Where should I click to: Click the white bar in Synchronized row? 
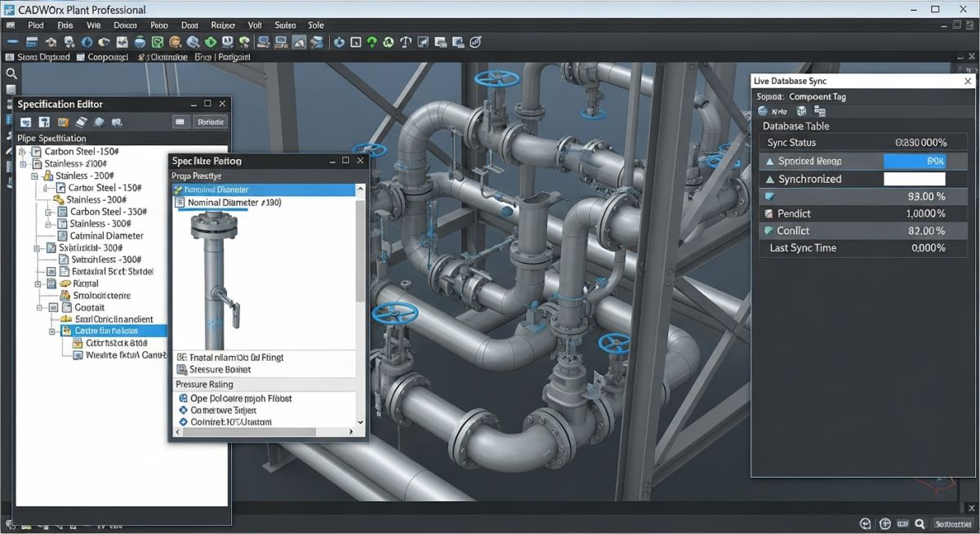(915, 179)
